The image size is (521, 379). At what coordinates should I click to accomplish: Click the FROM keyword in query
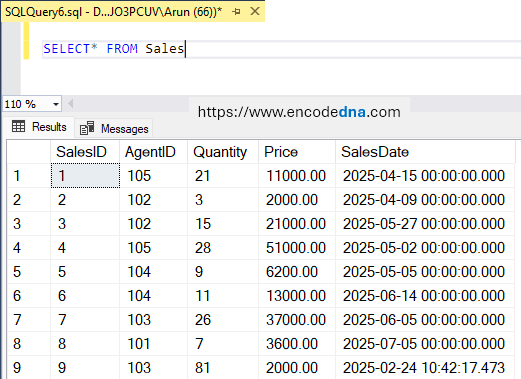[x=122, y=49]
